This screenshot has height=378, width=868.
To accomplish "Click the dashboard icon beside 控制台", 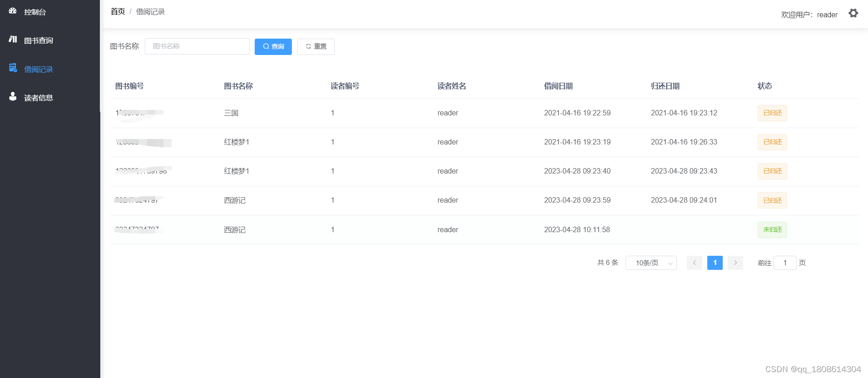I will [13, 11].
